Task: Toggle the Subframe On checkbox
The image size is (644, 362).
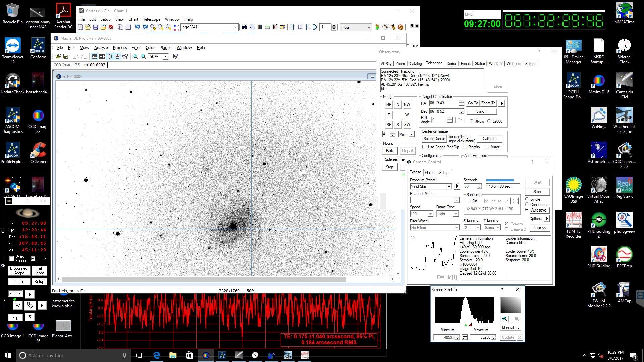Action: (x=469, y=201)
